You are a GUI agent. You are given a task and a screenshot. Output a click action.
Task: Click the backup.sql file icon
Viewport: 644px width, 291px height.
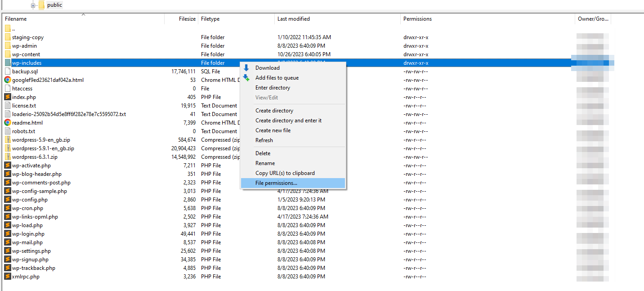click(x=8, y=72)
